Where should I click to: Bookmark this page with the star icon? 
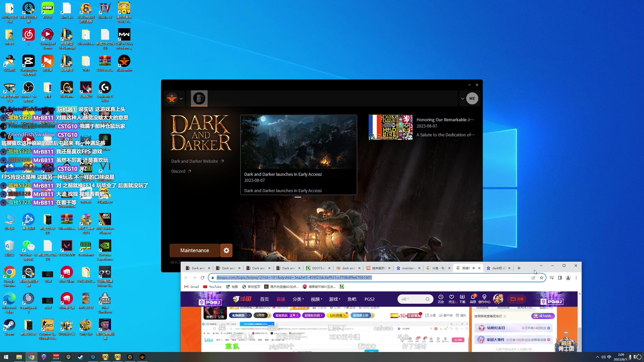[x=541, y=278]
